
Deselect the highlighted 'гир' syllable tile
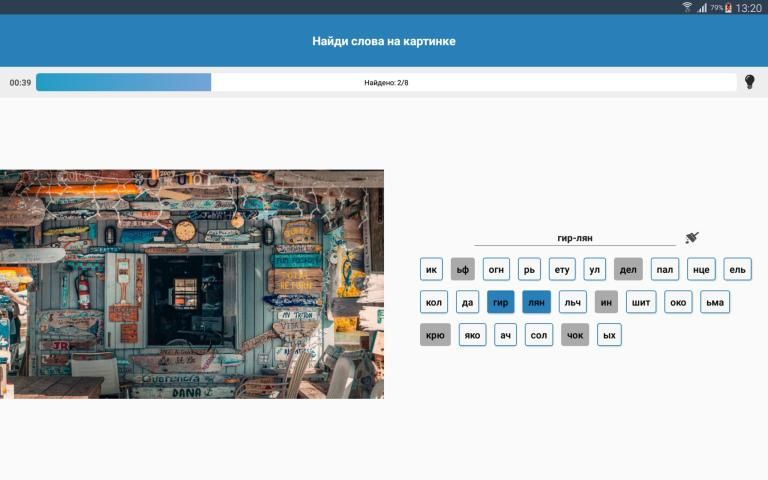[x=501, y=302]
